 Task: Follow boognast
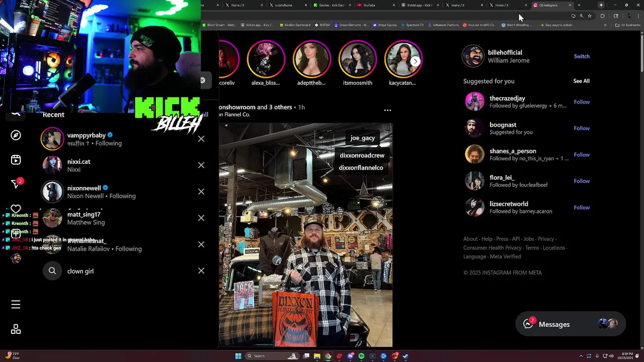pos(582,128)
